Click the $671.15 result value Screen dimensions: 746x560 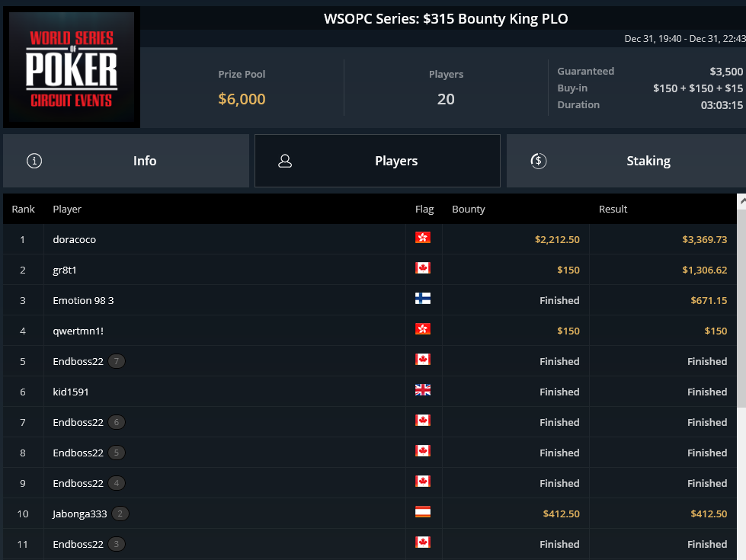(x=709, y=300)
